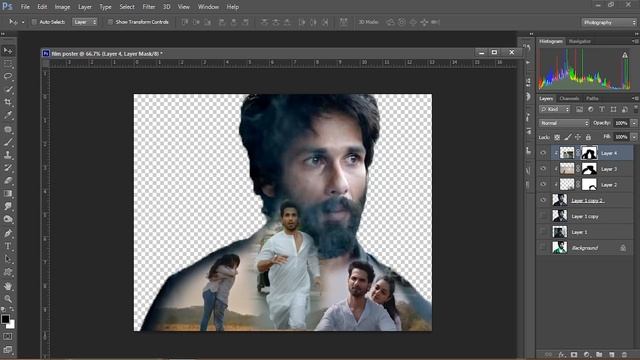Image resolution: width=640 pixels, height=360 pixels.
Task: Select Layer 4 mask thumbnail
Action: tap(589, 153)
